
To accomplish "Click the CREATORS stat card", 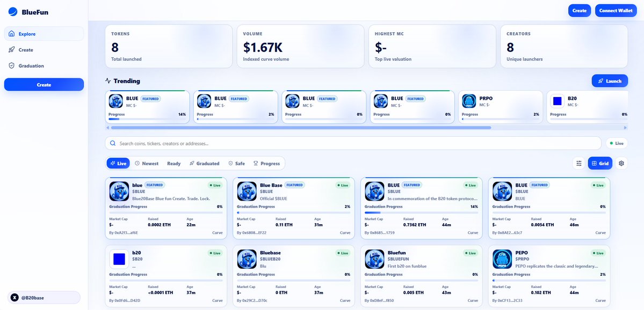I will click(x=564, y=46).
